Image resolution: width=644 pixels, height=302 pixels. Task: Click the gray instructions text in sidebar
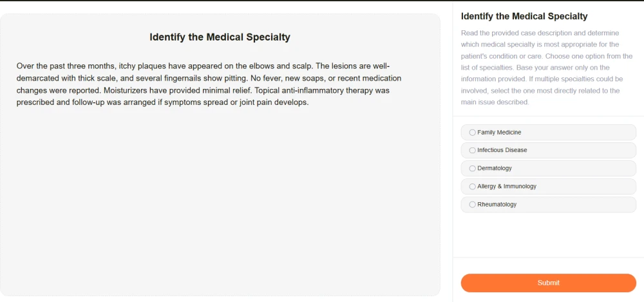(541, 68)
